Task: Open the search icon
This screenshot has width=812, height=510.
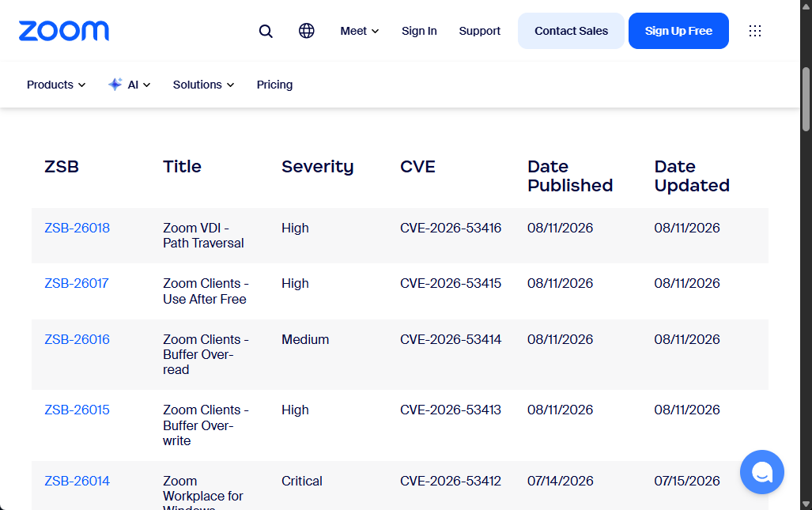Action: (266, 31)
